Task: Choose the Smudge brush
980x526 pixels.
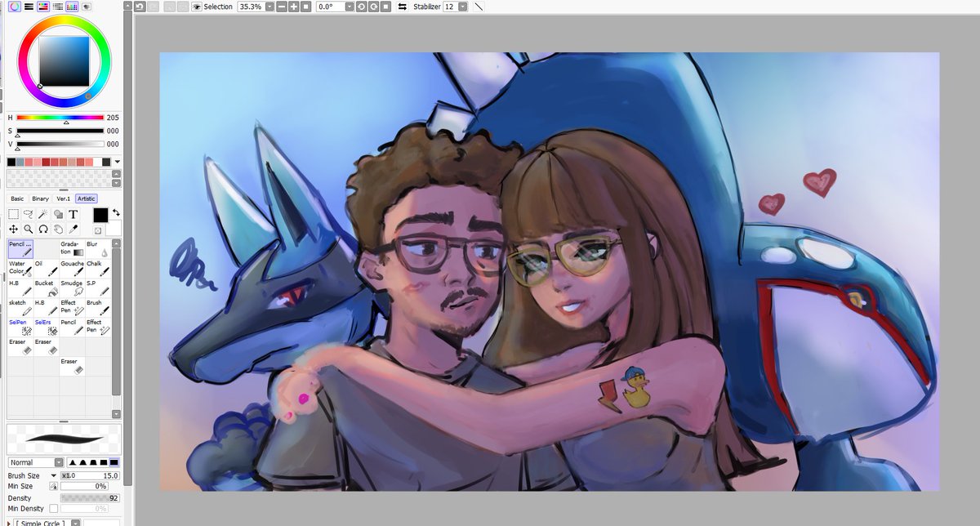Action: 72,288
